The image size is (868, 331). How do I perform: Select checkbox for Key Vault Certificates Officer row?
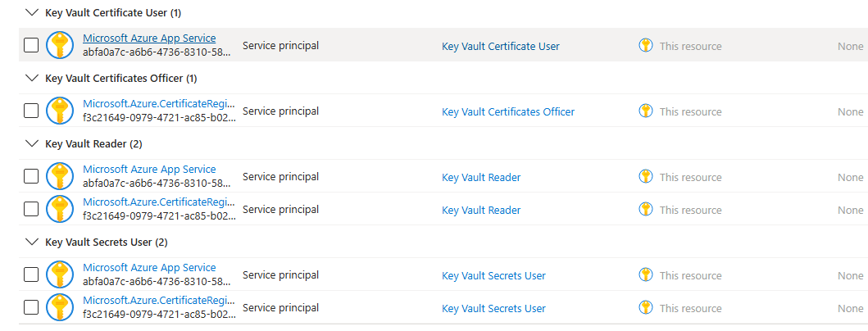tap(31, 111)
